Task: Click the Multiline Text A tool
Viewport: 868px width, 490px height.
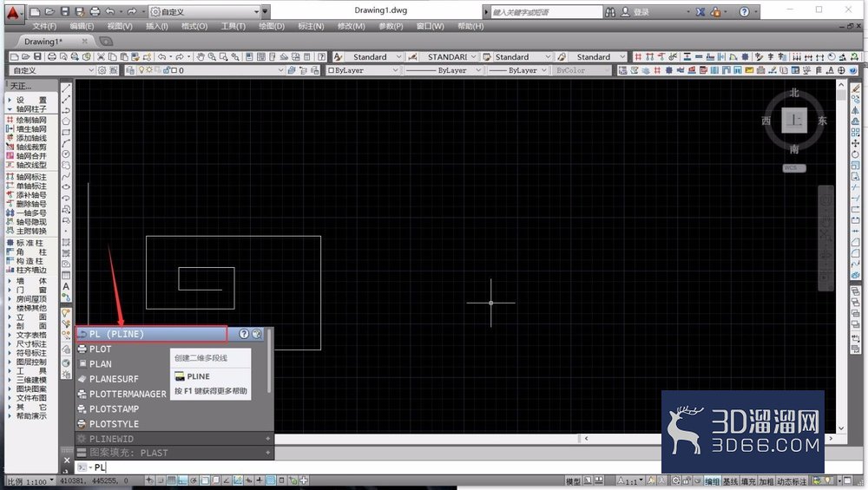Action: click(x=66, y=286)
